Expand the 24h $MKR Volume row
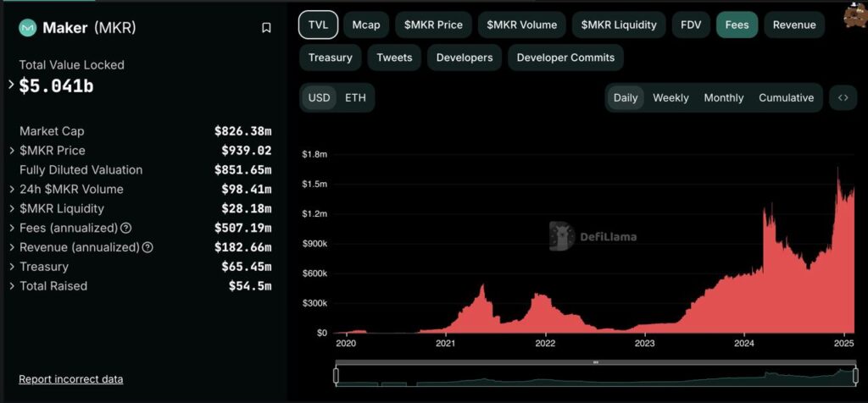 [12, 189]
